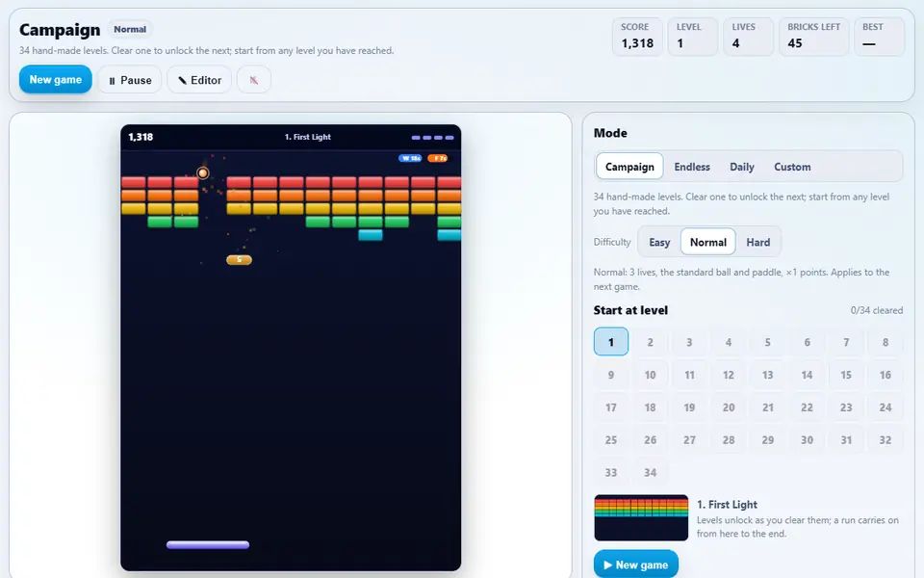Open the level Editor
This screenshot has width=924, height=578.
[199, 80]
